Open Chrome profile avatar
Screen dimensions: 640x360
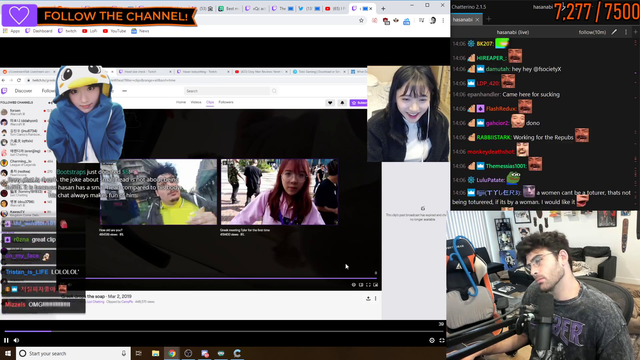coord(433,20)
